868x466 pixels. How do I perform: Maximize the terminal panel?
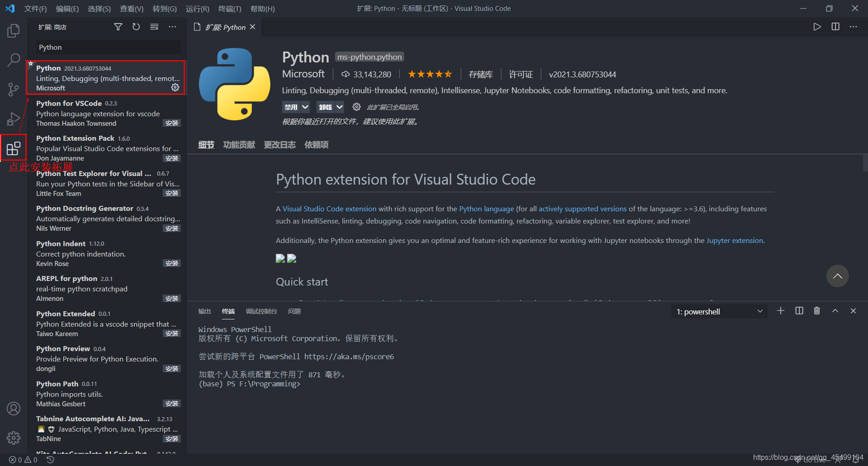point(835,311)
